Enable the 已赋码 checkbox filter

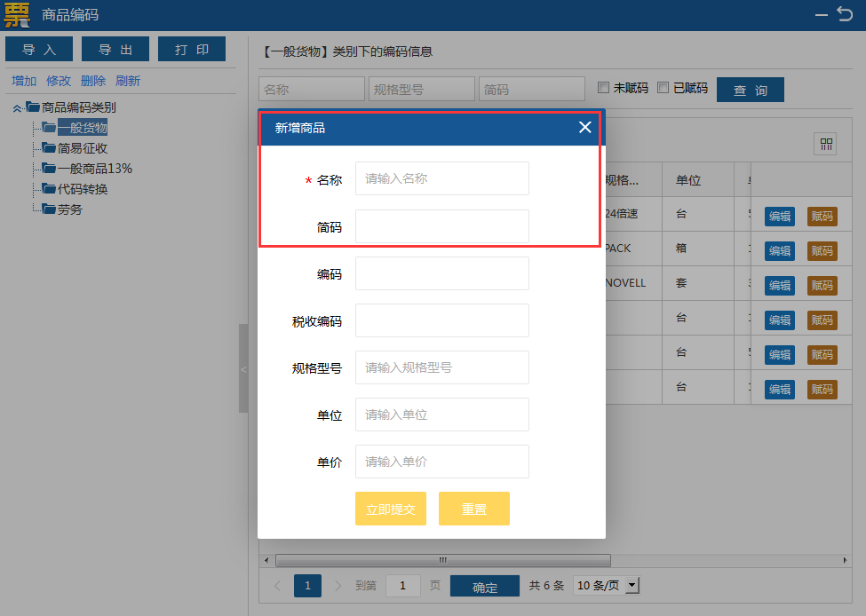pos(663,88)
